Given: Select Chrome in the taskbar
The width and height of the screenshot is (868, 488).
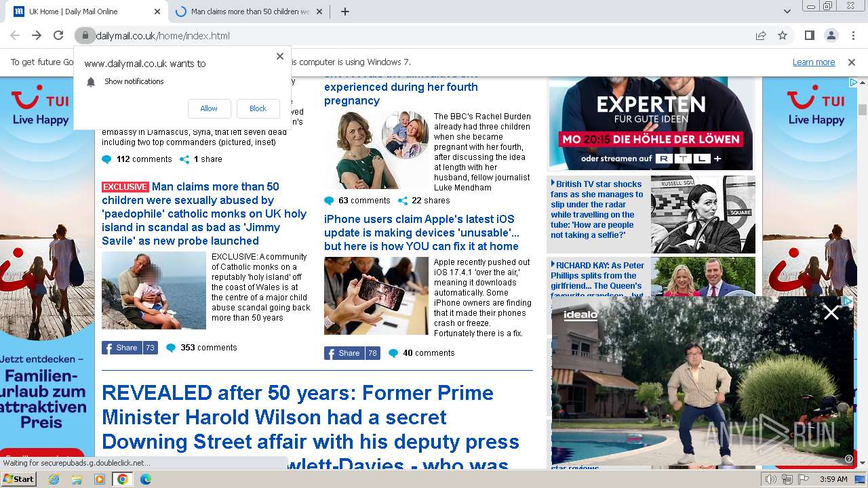Looking at the screenshot, I should [x=122, y=479].
